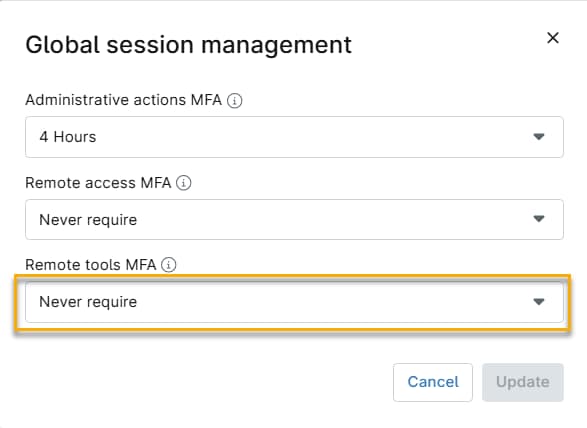Open the Administrative actions MFA dropdown
Viewport: 587px width, 428px height.
(294, 137)
